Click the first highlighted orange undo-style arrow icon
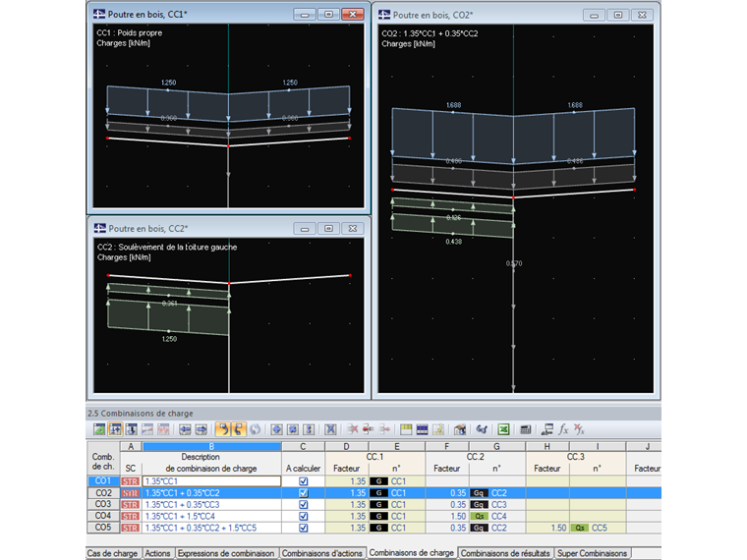 click(x=223, y=429)
